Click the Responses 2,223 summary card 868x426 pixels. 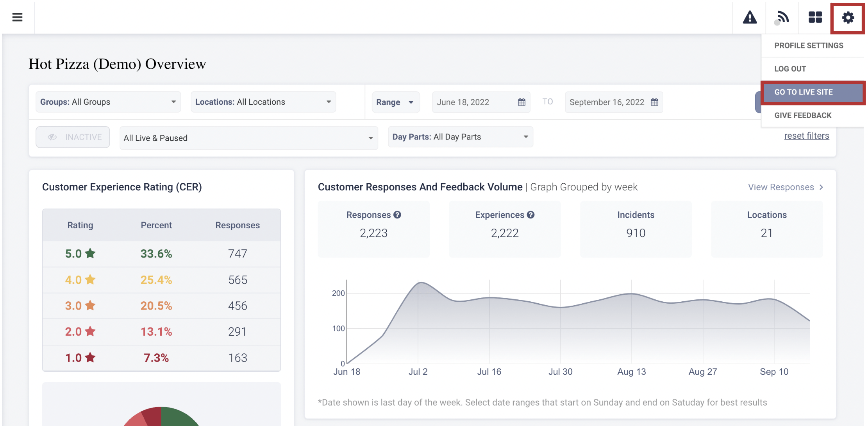click(373, 229)
